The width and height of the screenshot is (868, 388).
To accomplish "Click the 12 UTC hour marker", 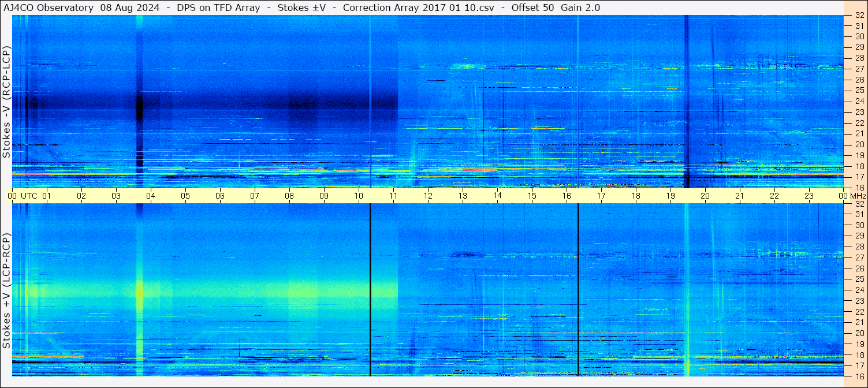I will [x=428, y=196].
